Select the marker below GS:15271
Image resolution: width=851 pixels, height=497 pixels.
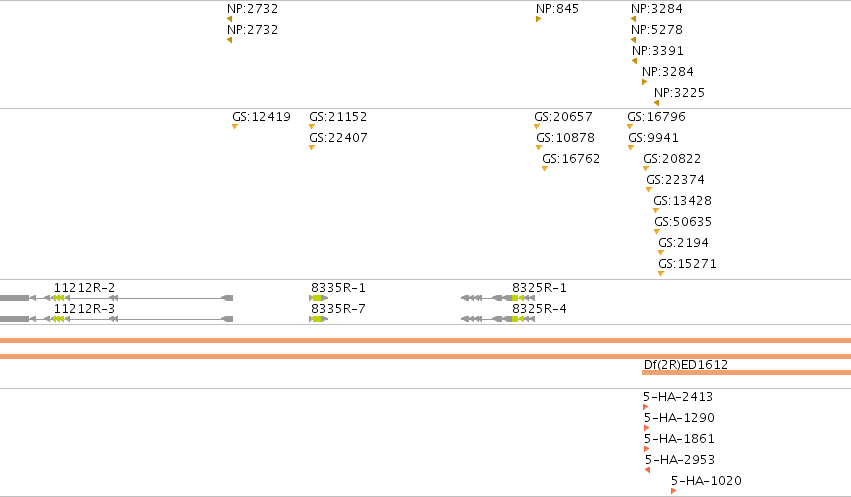tap(661, 273)
